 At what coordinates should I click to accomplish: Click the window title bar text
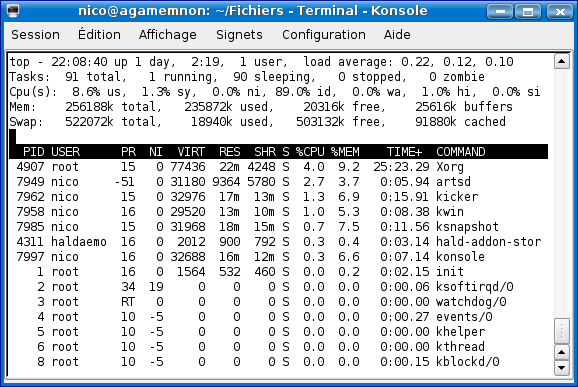pyautogui.click(x=253, y=11)
